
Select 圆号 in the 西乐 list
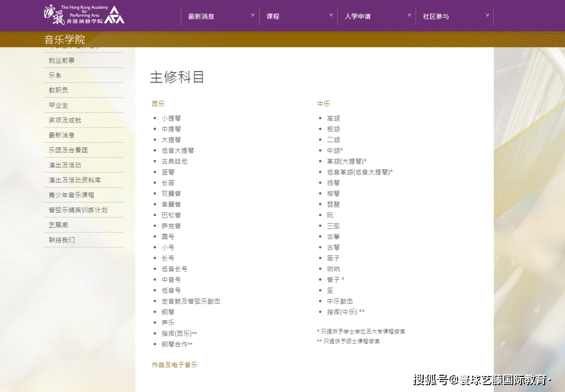[168, 236]
